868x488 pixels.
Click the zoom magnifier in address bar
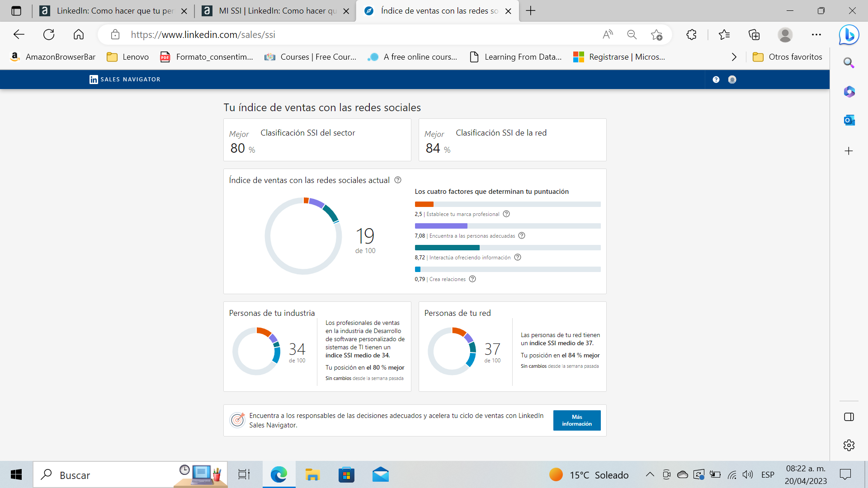[632, 34]
